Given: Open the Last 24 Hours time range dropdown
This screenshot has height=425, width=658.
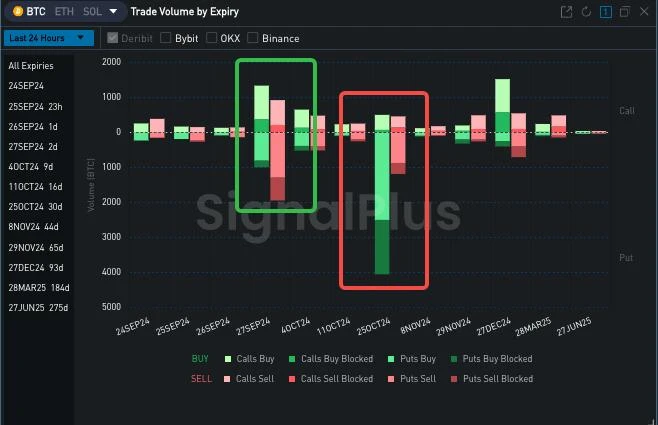Looking at the screenshot, I should (49, 38).
